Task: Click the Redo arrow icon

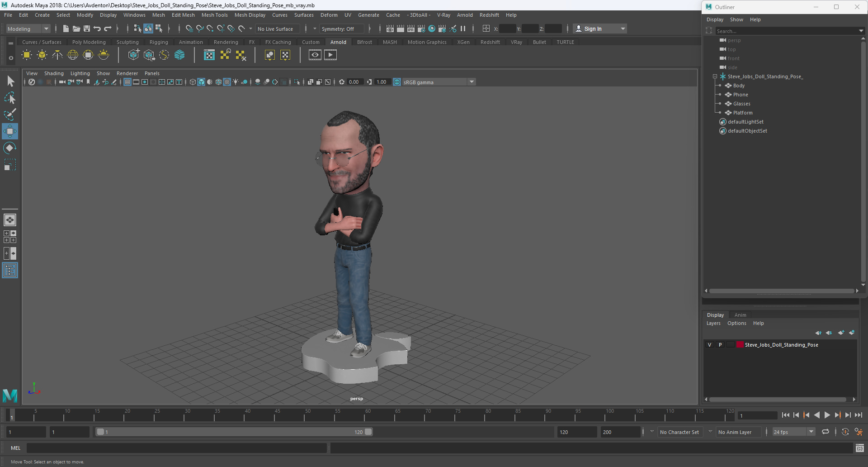Action: click(x=108, y=29)
